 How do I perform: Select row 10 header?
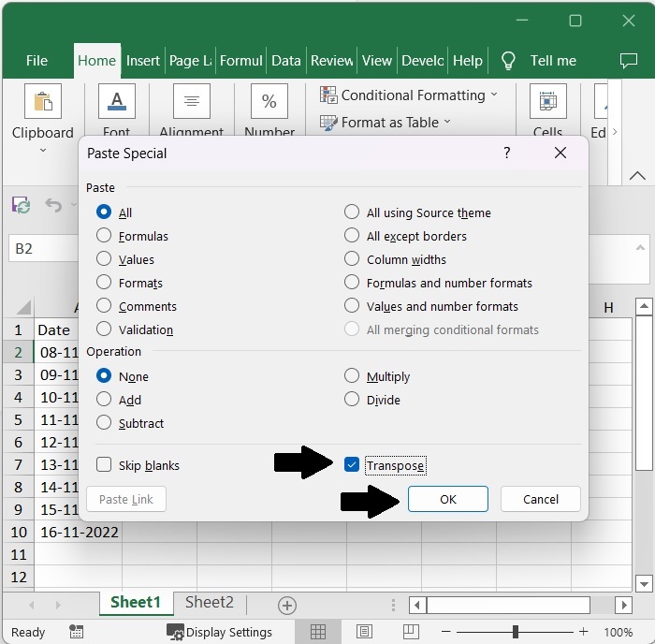19,532
